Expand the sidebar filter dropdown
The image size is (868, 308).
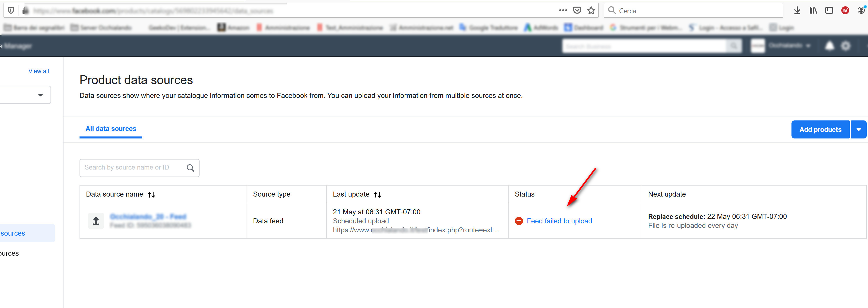click(40, 95)
